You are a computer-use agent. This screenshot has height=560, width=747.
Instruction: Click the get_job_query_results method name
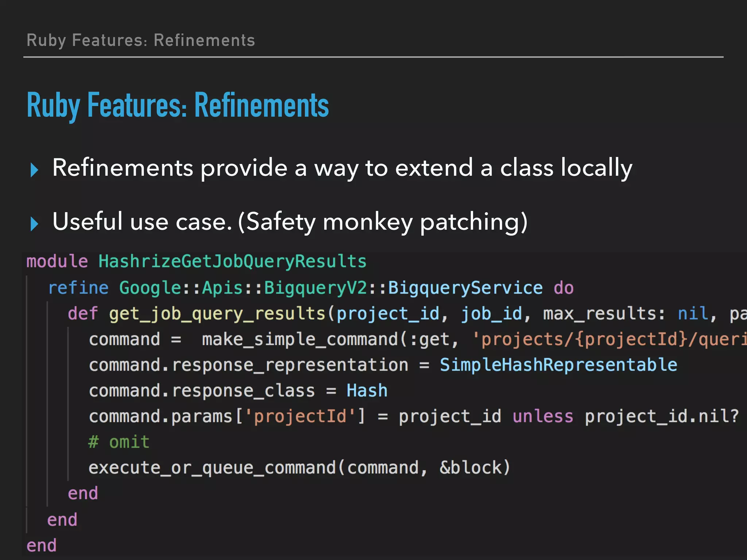click(217, 314)
